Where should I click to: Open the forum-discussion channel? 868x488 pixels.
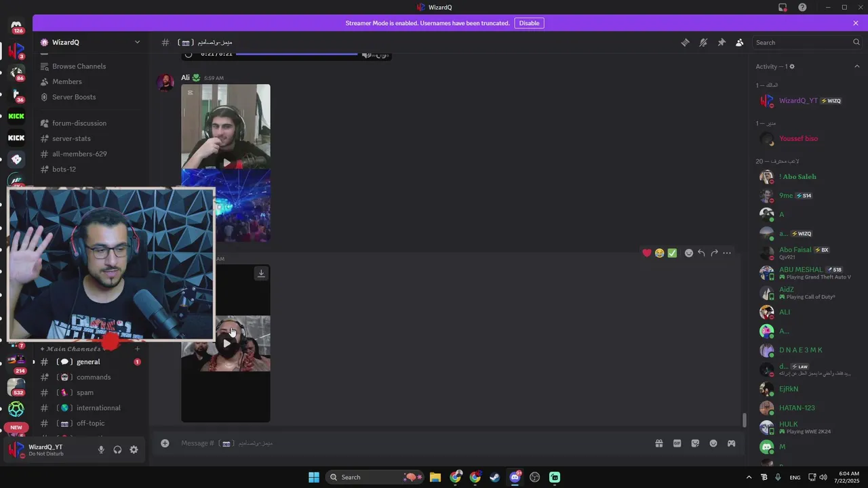[x=79, y=123]
